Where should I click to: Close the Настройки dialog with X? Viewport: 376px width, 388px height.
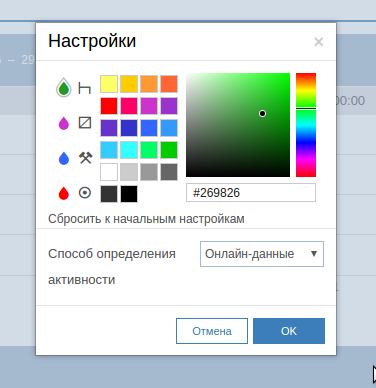coord(319,42)
